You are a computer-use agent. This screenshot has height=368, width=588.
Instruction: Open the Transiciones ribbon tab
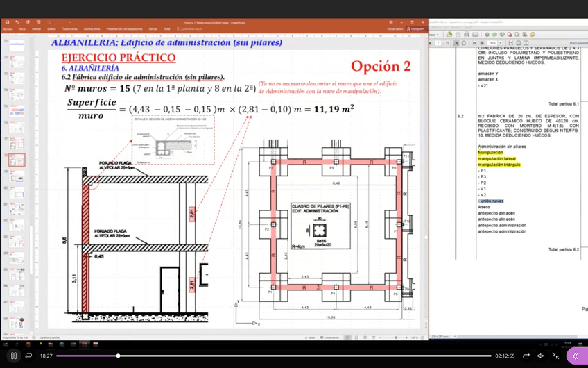point(70,29)
